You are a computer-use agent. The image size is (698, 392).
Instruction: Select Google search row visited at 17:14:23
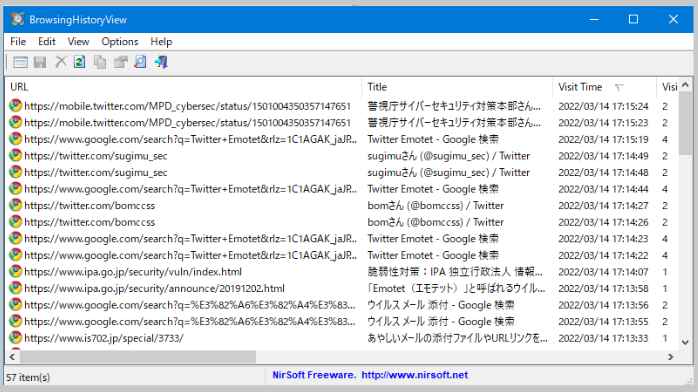click(x=343, y=238)
